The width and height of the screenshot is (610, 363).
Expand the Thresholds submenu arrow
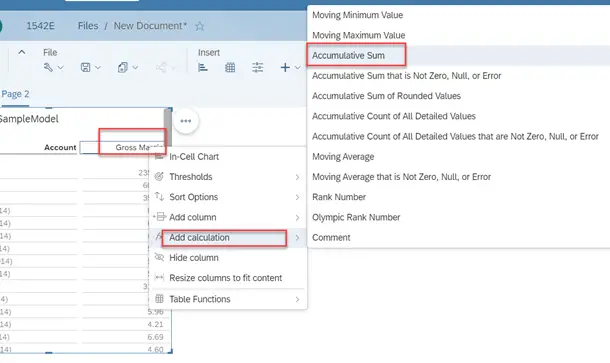(297, 177)
